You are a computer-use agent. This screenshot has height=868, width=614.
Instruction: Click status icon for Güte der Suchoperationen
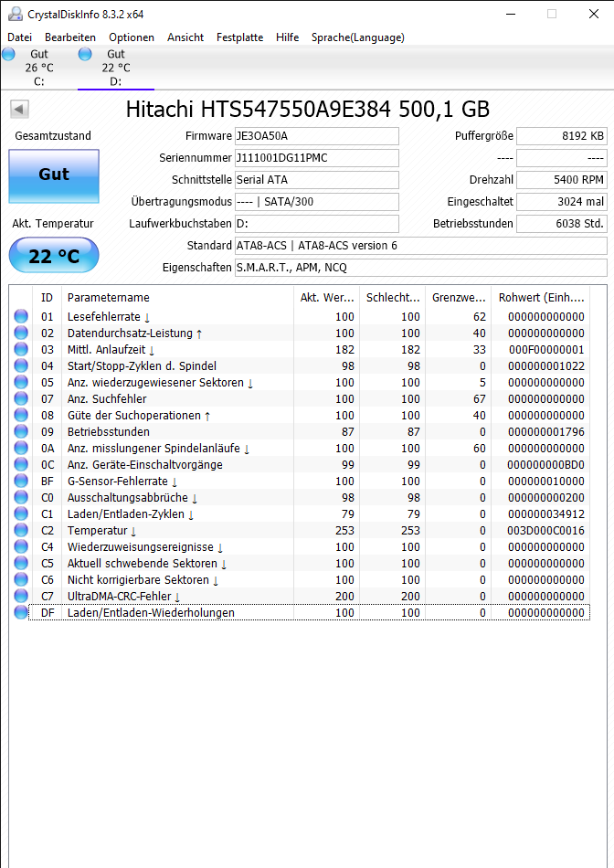pos(21,415)
